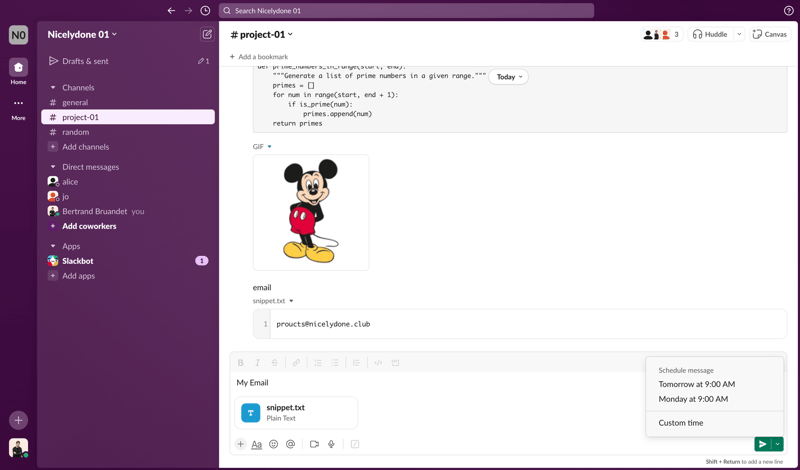Viewport: 800px width, 470px height.
Task: Schedule for Tomorrow at 9:00 AM
Action: (714, 384)
